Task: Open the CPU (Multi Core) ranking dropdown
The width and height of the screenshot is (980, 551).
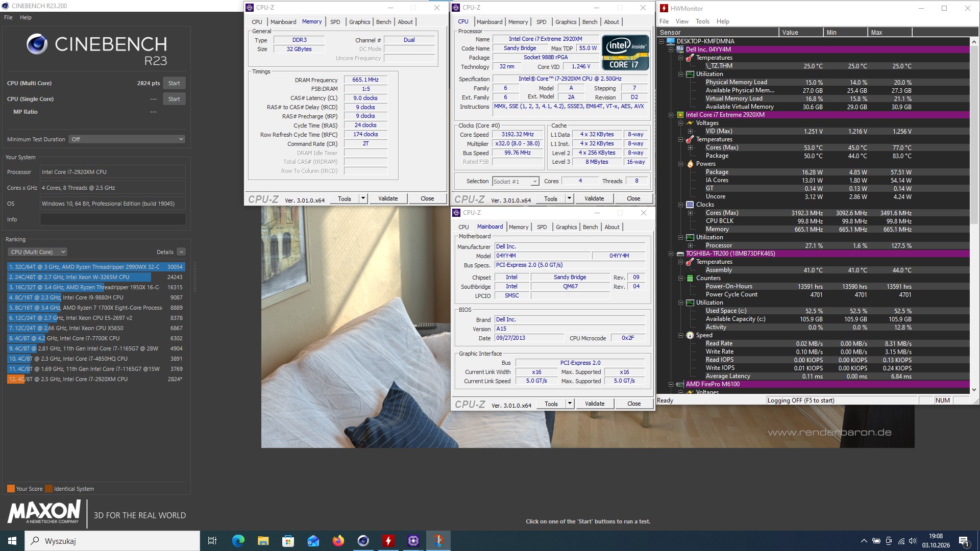Action: click(x=37, y=252)
